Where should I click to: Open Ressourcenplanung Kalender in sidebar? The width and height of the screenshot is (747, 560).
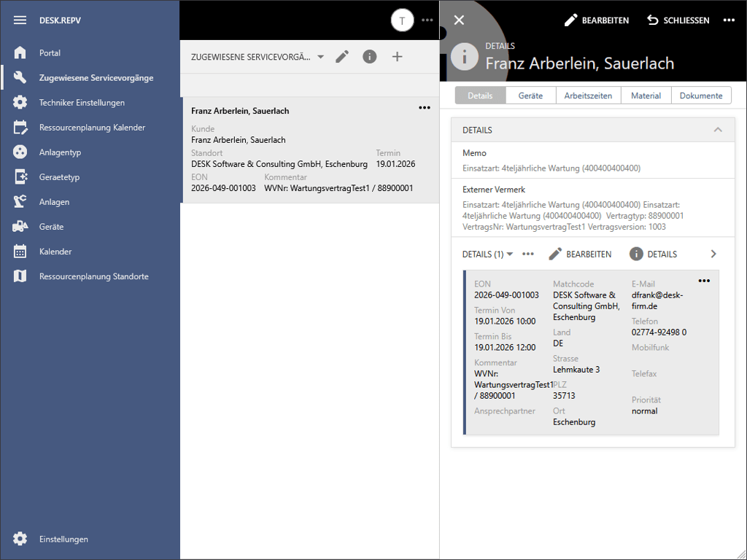pyautogui.click(x=92, y=128)
